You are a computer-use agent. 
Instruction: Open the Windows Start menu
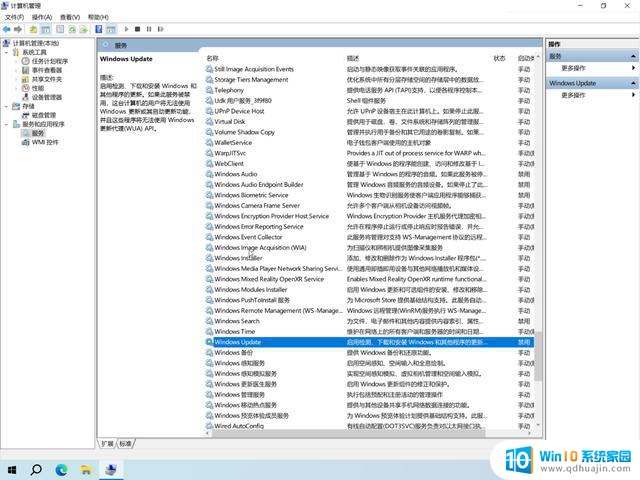[12, 470]
